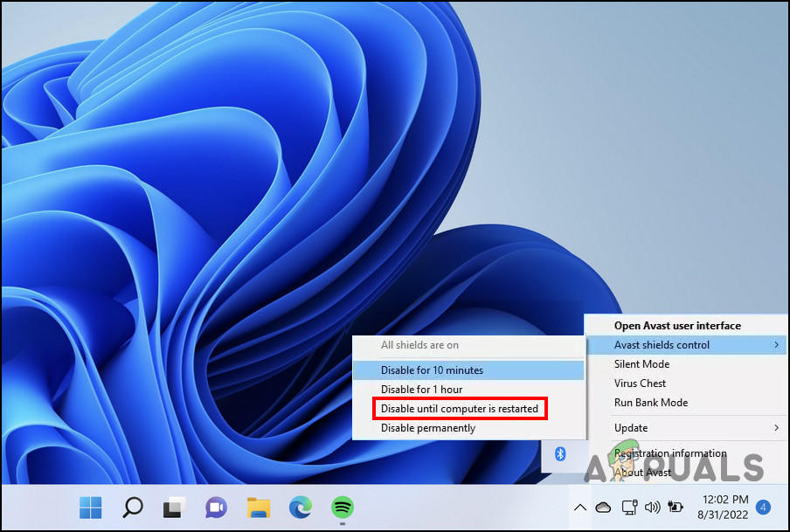Click the battery tray icon
Screen dimensions: 790x532
coord(676,508)
